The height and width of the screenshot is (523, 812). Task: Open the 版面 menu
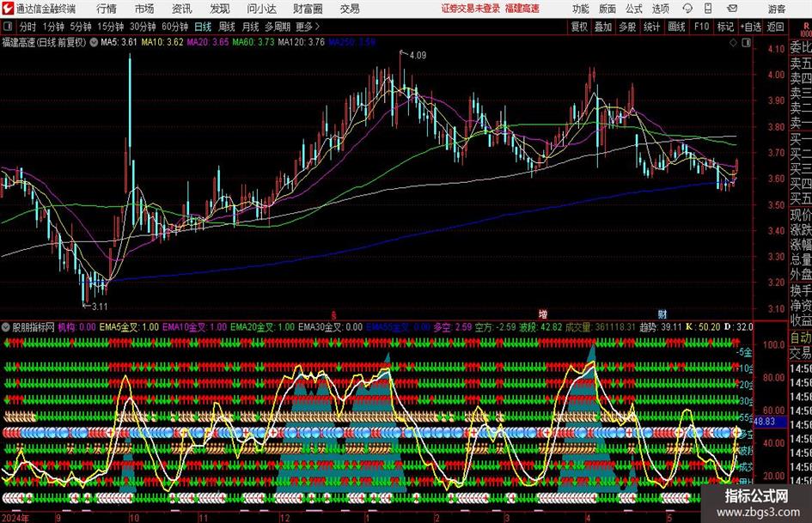[607, 9]
